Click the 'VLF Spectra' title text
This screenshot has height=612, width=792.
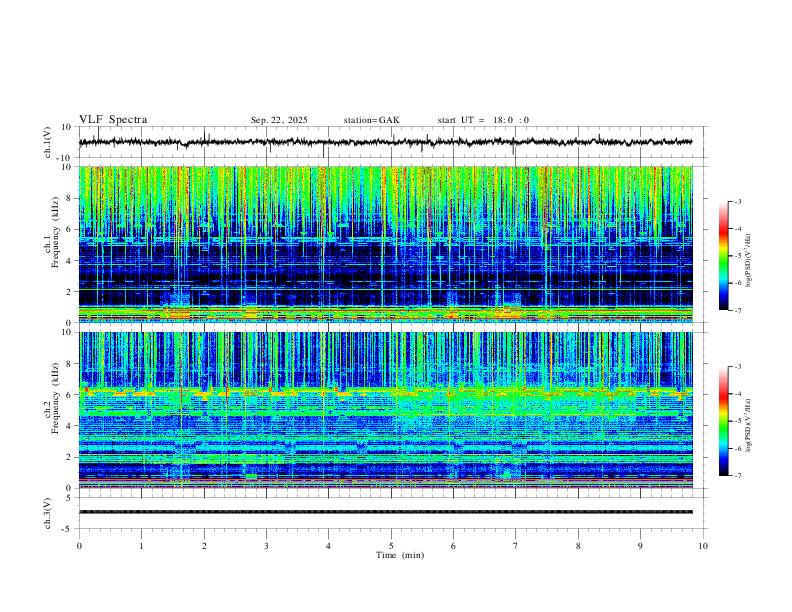pos(113,120)
